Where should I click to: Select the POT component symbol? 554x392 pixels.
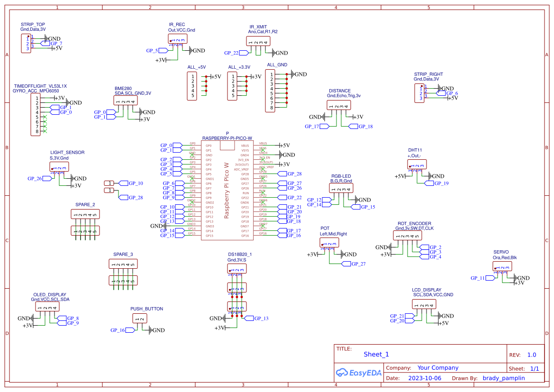(x=329, y=242)
